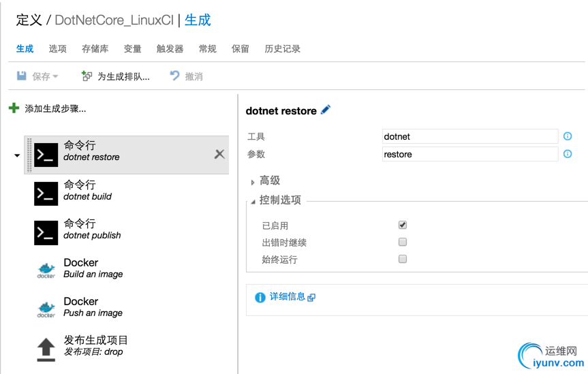Image resolution: width=588 pixels, height=374 pixels.
Task: Click into the 参数 input containing restore
Action: (x=470, y=155)
